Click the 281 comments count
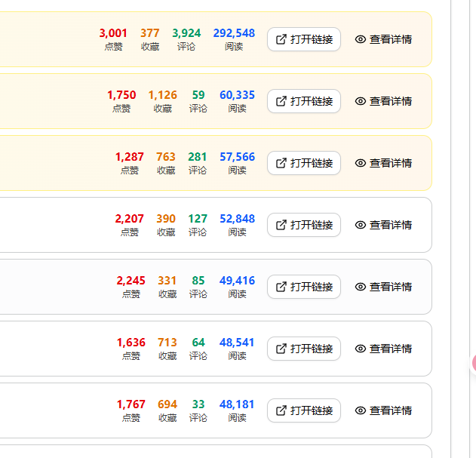 [x=198, y=157]
